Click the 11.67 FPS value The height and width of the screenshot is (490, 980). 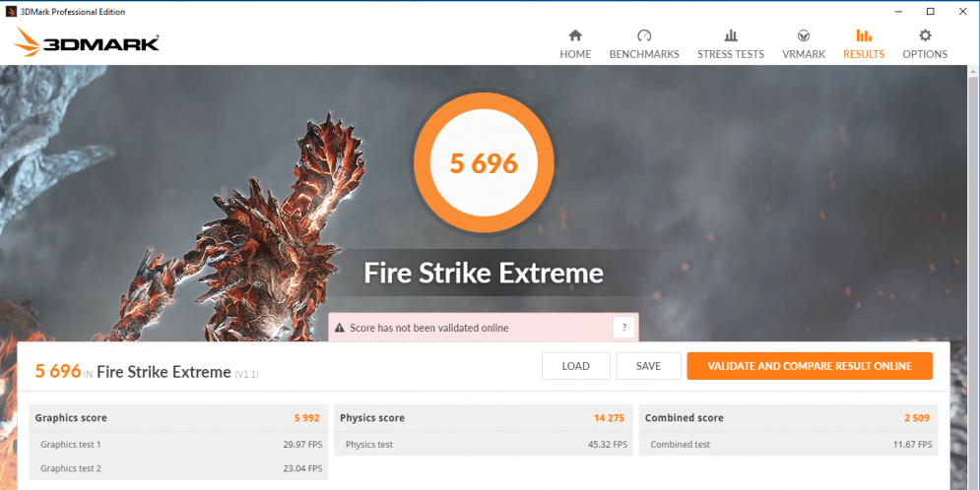pos(912,445)
